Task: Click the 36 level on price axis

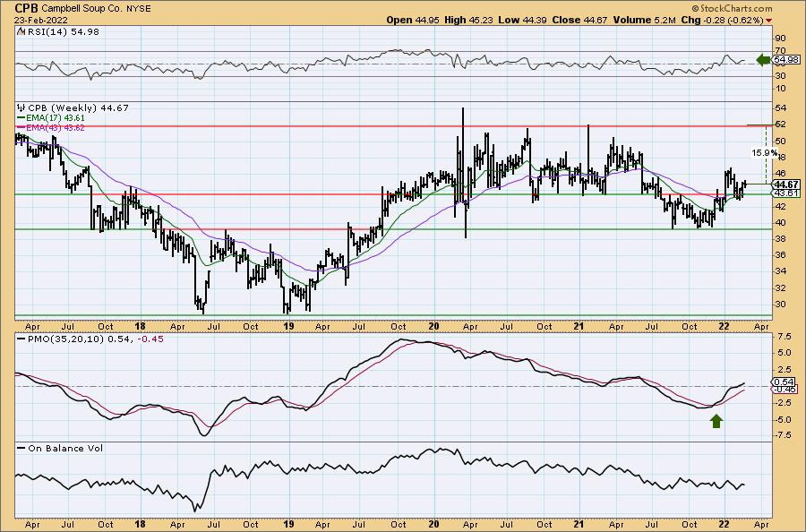Action: (x=780, y=255)
